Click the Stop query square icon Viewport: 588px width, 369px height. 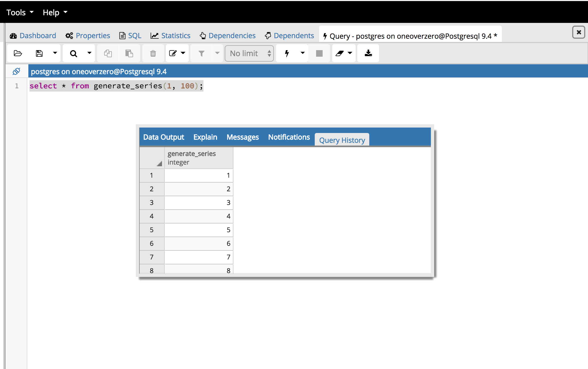[x=319, y=53]
